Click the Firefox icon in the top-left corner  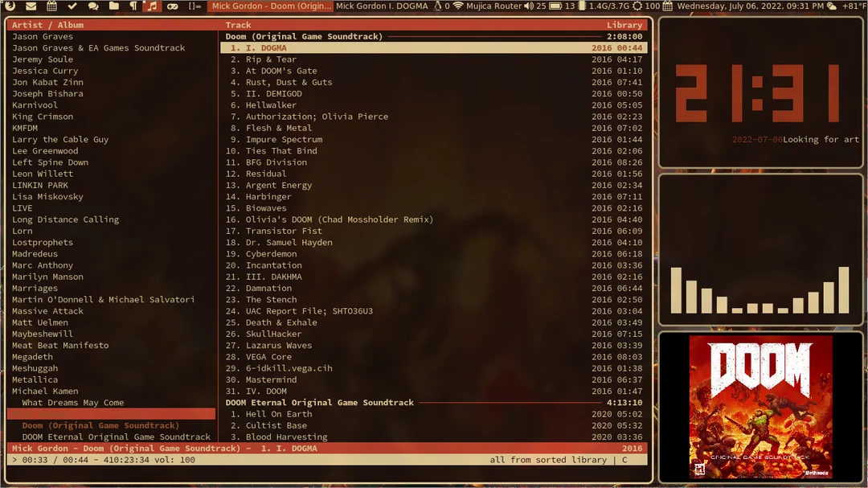[10, 6]
